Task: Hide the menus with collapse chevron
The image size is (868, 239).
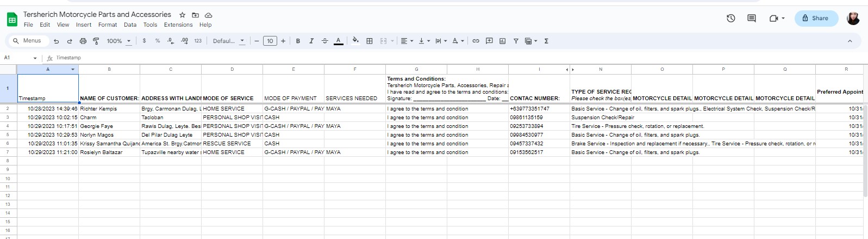Action: click(850, 41)
